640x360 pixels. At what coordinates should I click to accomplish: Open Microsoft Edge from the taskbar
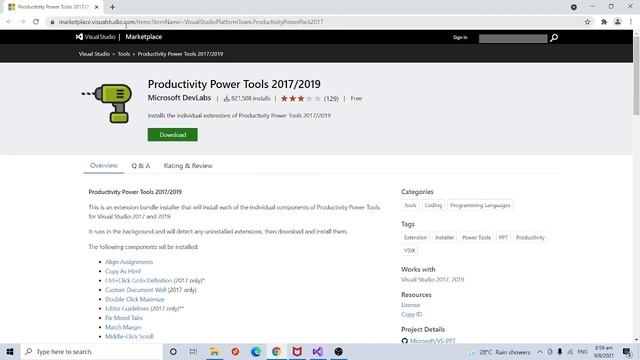click(256, 351)
